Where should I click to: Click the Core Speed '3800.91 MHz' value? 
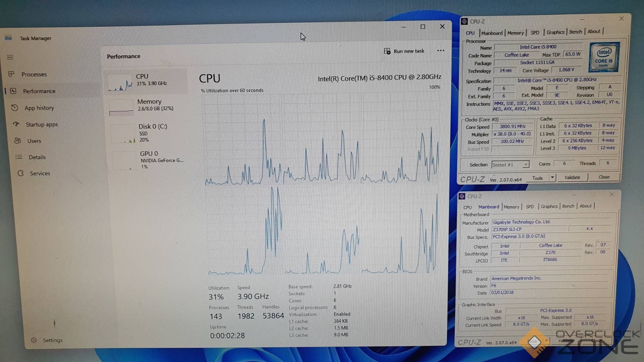(x=512, y=127)
